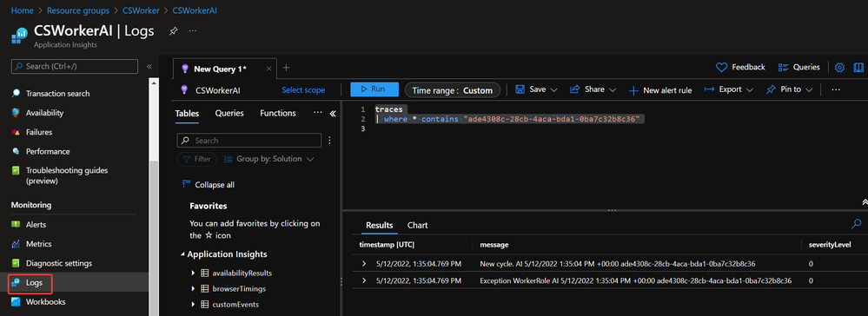Pin the CSWorkerAI Logs page
The image size is (868, 316).
pyautogui.click(x=173, y=31)
